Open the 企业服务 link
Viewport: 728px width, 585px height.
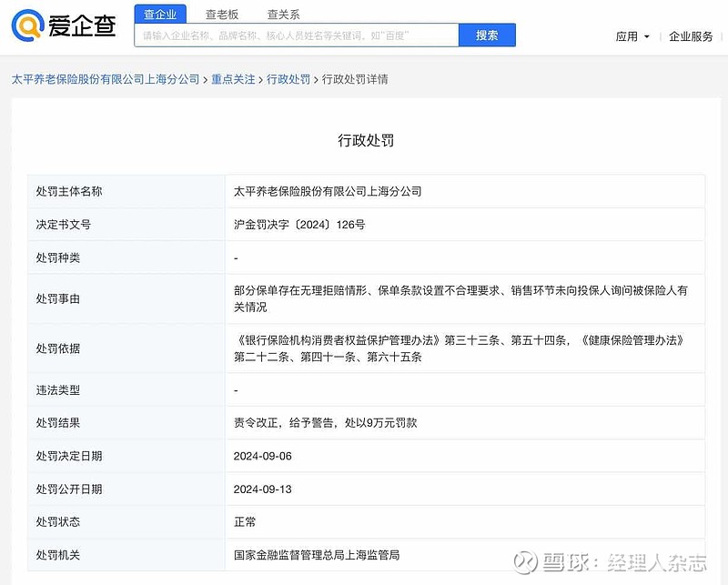pos(691,36)
